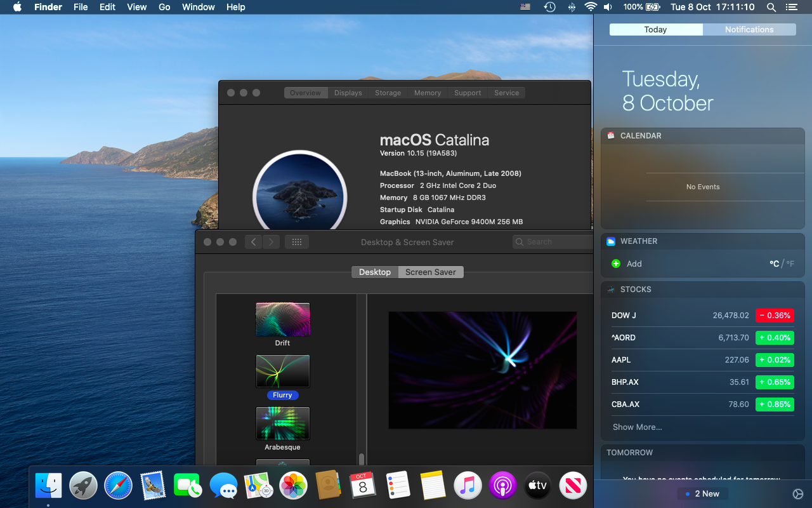812x508 pixels.
Task: Open Memory tab in About This Mac
Action: pyautogui.click(x=428, y=93)
